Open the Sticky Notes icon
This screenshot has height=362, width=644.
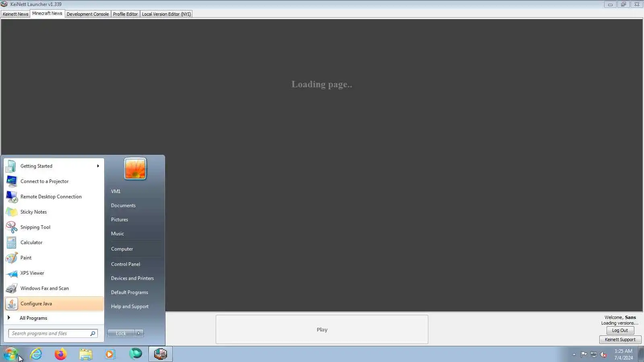[11, 212]
